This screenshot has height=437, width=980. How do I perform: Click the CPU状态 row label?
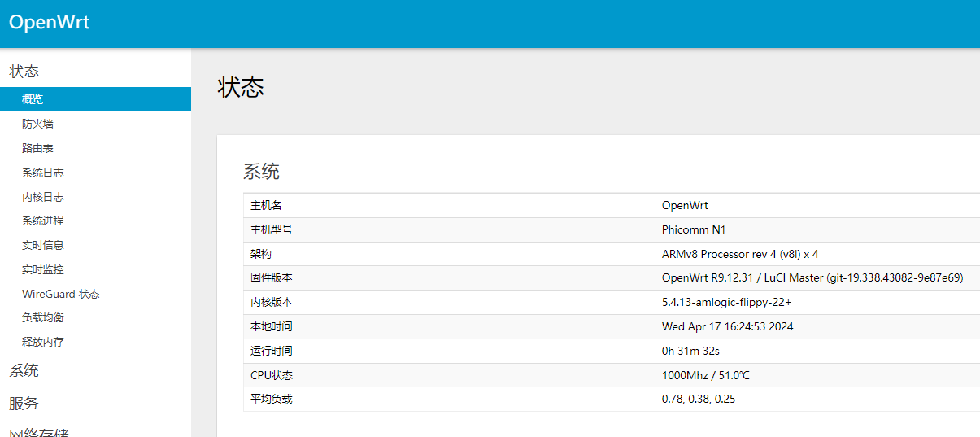pyautogui.click(x=272, y=375)
